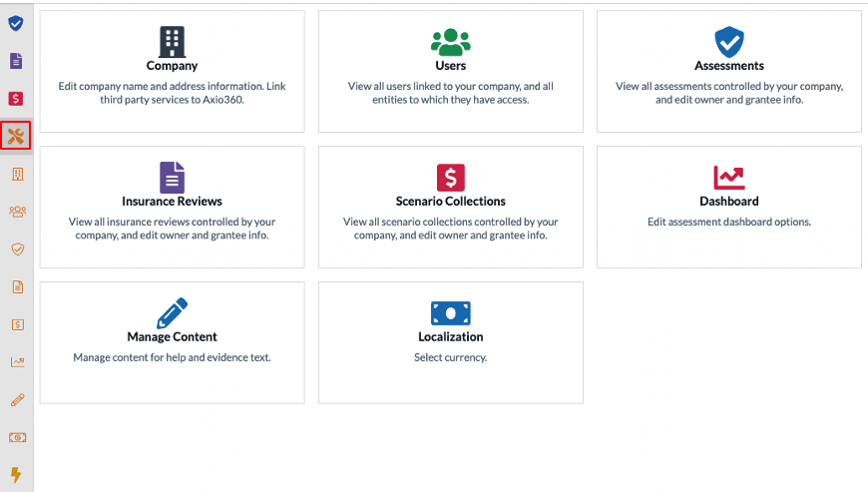The image size is (868, 492).
Task: Open the Insurance Reviews card
Action: (x=173, y=207)
